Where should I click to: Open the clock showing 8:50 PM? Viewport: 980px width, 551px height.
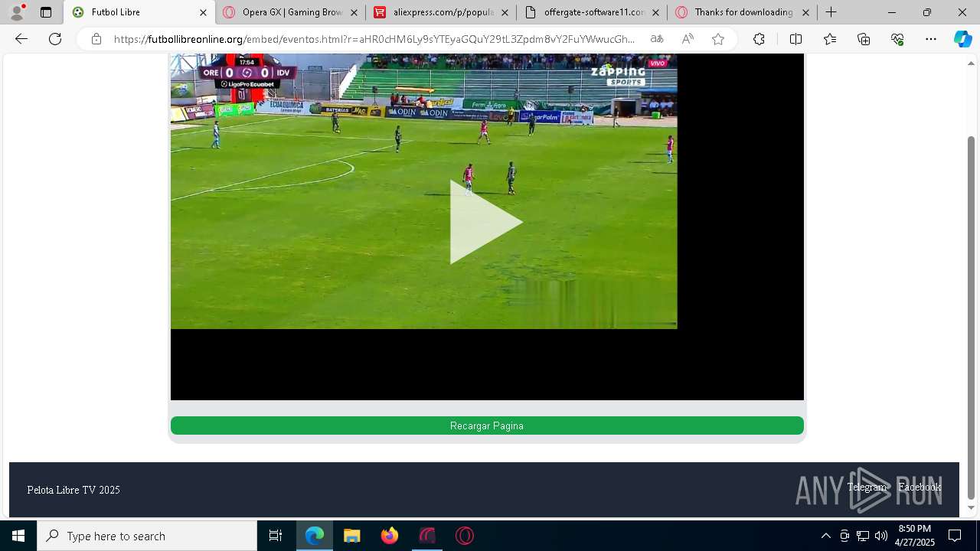(915, 536)
